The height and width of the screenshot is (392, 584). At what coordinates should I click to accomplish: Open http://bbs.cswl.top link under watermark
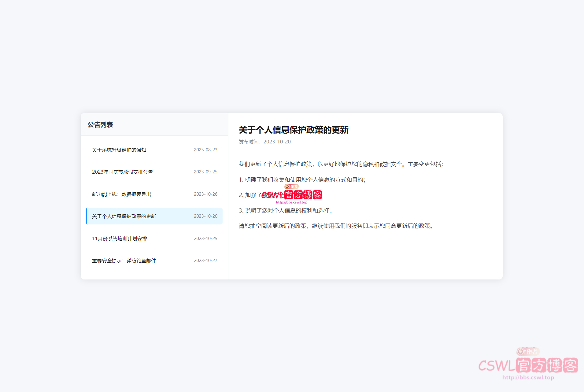point(291,202)
